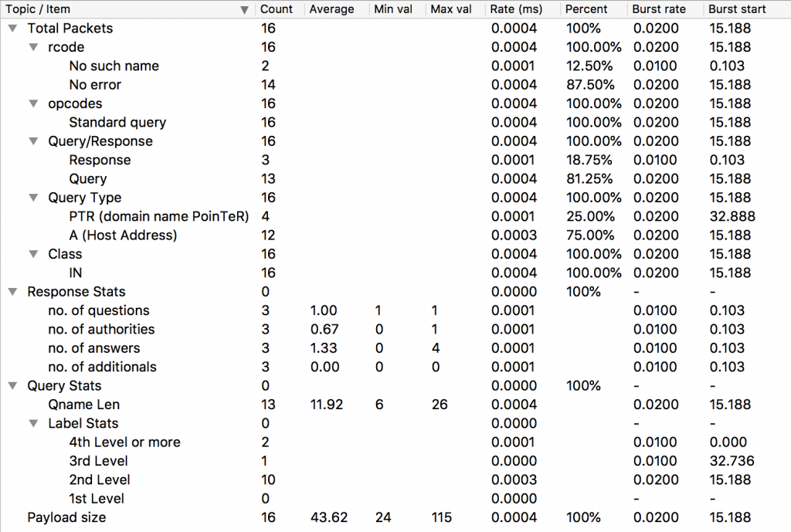The image size is (791, 532).
Task: Click the 43.62 average payload value
Action: 329,518
